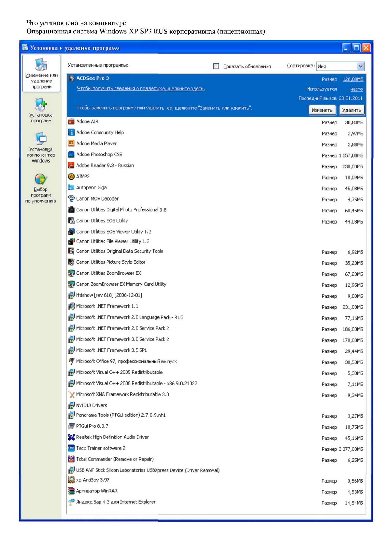Click the Microsoft Office 97 icon
392x555 pixels.
pos(71,361)
